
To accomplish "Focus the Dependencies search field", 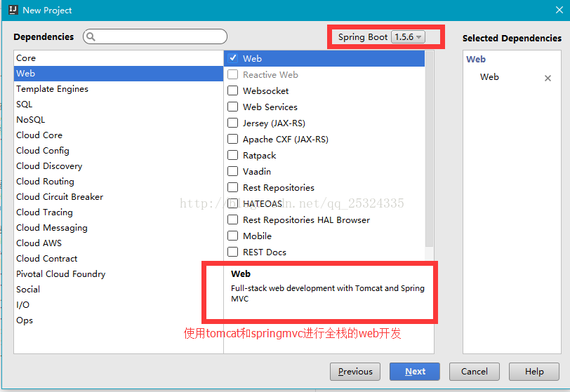I will coord(155,36).
